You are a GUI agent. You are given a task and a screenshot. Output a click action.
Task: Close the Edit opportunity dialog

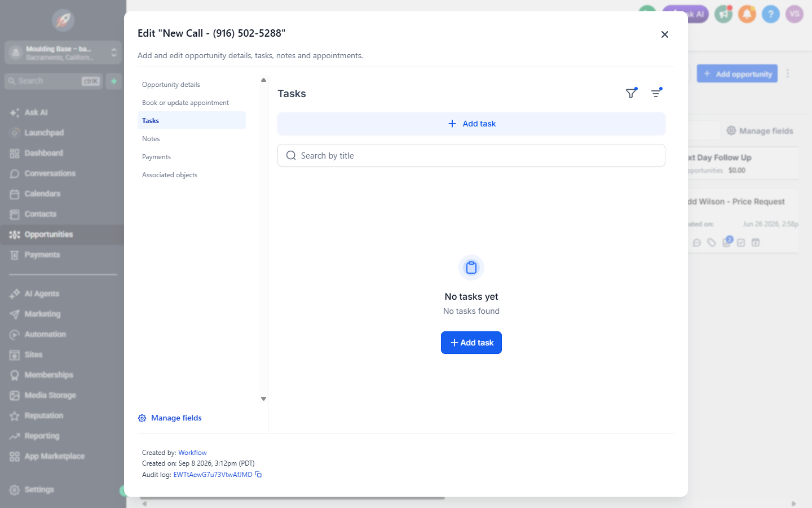(665, 34)
